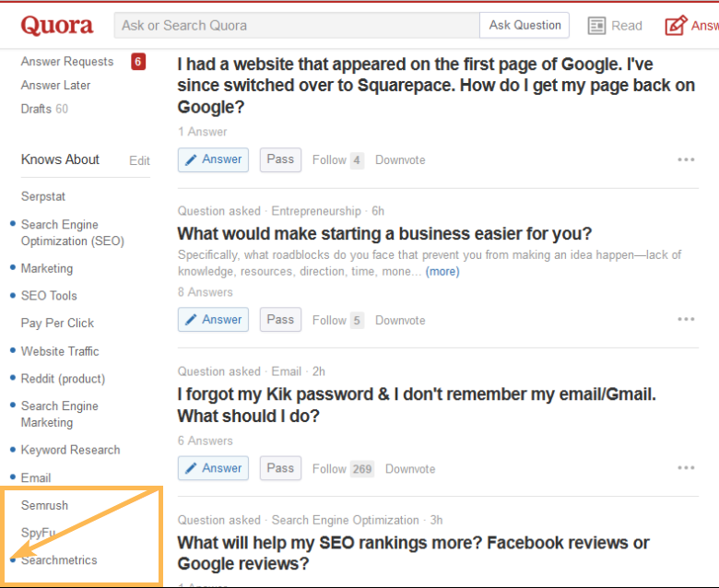Open Answer Later in sidebar
The image size is (719, 588).
point(55,85)
